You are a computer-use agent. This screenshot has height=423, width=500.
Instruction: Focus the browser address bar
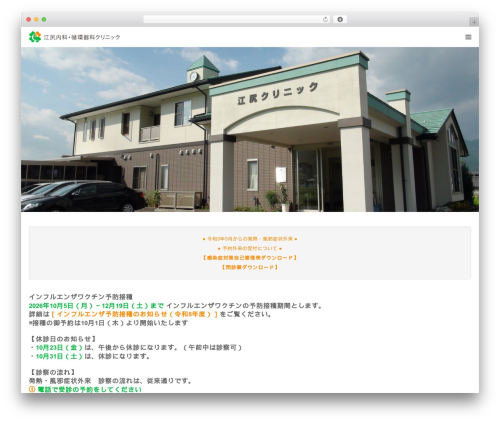pyautogui.click(x=236, y=19)
